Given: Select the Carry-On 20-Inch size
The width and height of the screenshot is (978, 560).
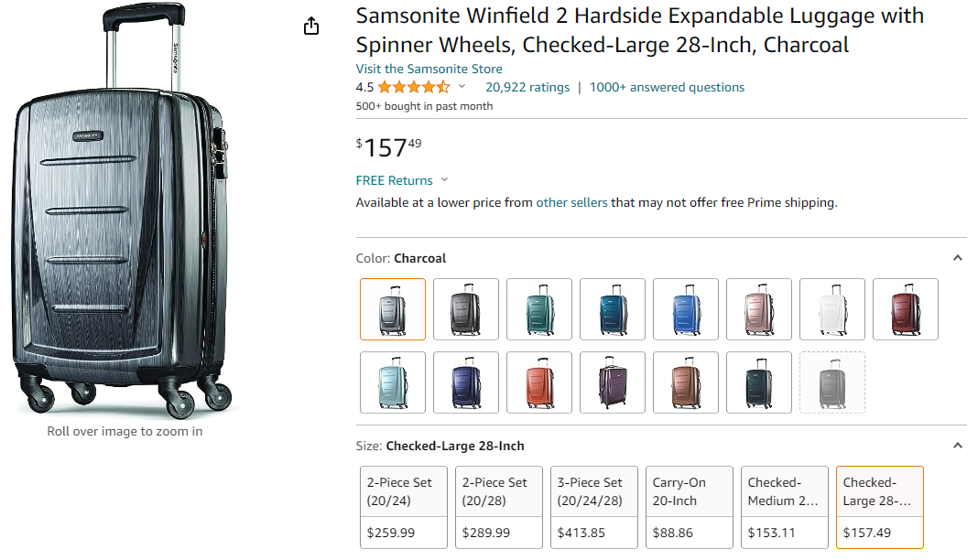Looking at the screenshot, I should [x=690, y=507].
